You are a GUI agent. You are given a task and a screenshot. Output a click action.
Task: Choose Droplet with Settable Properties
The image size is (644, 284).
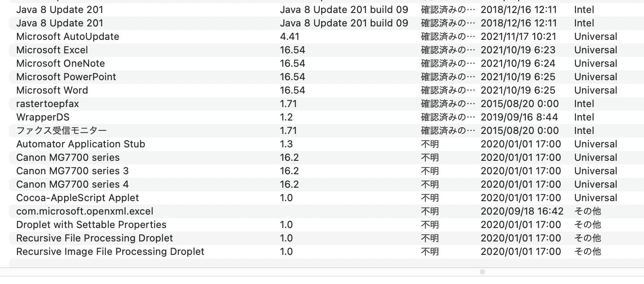[91, 225]
